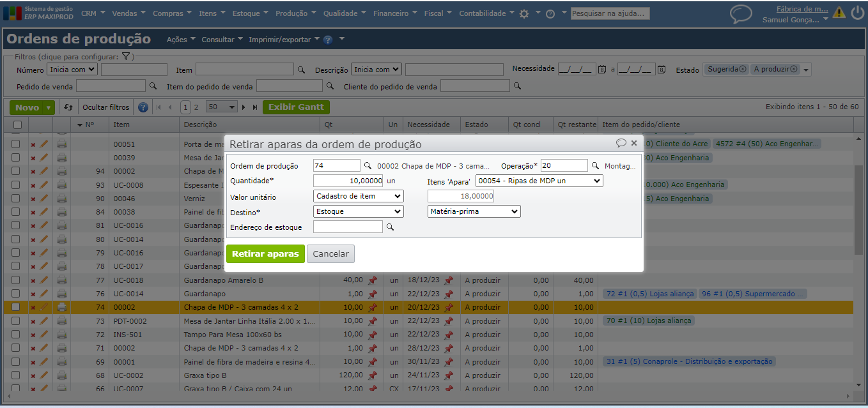Click the magnifier next to the Item filter

(x=302, y=70)
